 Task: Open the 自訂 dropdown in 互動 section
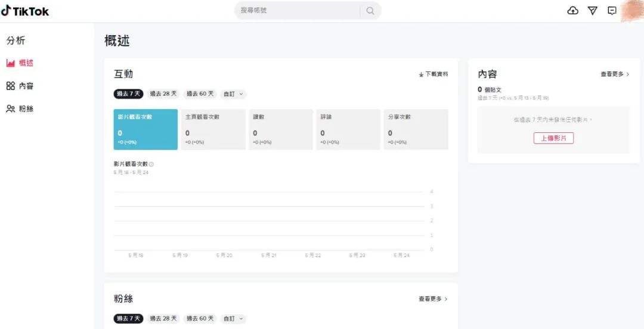(233, 94)
